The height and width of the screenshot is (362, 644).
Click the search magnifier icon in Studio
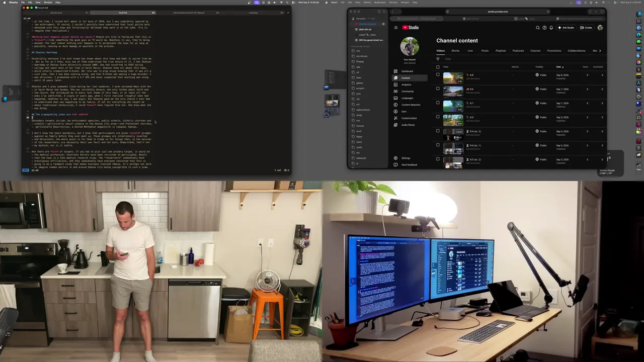point(537,28)
